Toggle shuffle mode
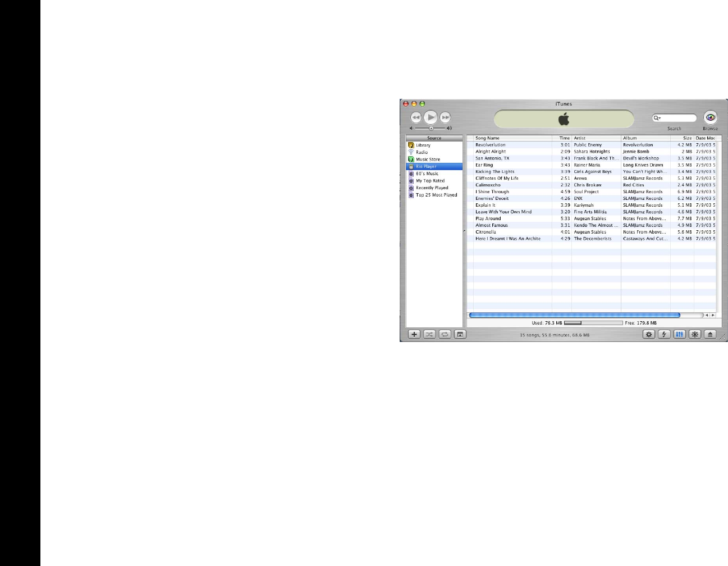The image size is (728, 566). click(429, 335)
